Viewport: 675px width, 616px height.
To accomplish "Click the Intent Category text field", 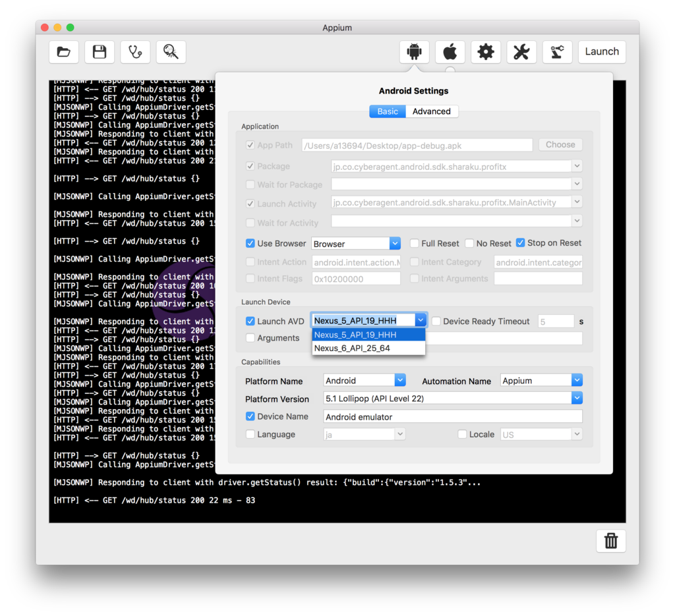I will (x=538, y=262).
